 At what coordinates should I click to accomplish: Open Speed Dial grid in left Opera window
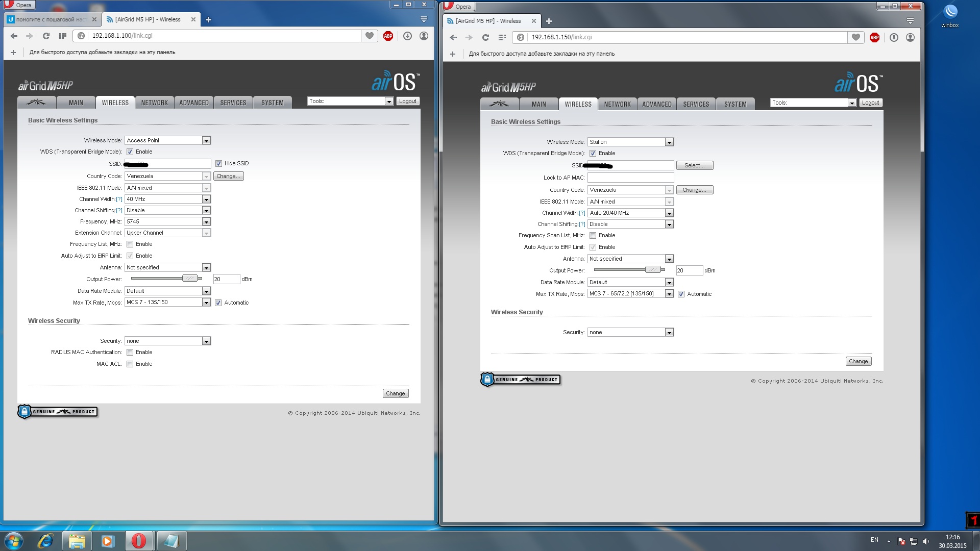point(63,36)
